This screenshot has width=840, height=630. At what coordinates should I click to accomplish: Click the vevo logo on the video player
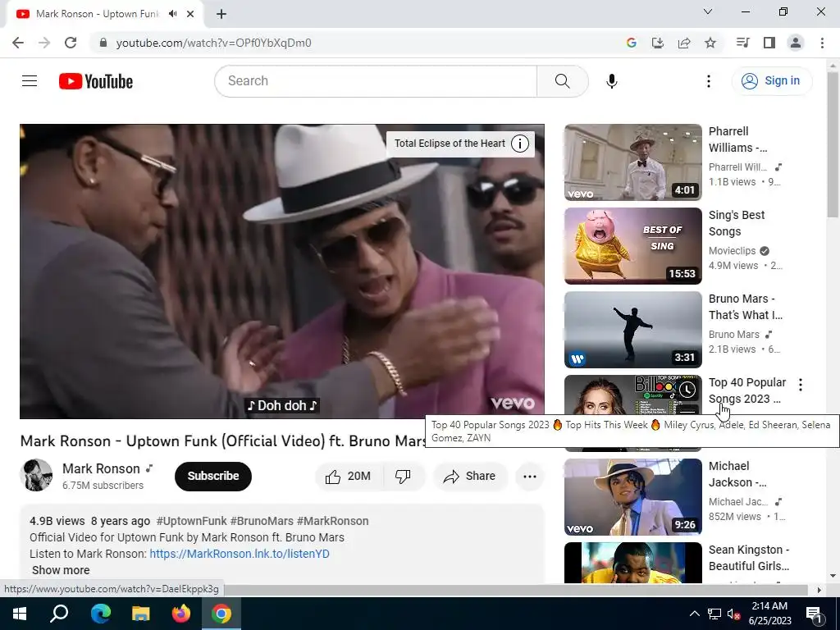point(512,404)
